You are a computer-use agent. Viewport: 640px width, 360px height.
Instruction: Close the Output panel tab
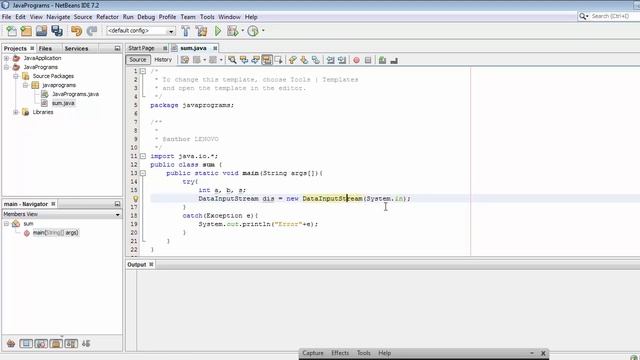[x=151, y=264]
